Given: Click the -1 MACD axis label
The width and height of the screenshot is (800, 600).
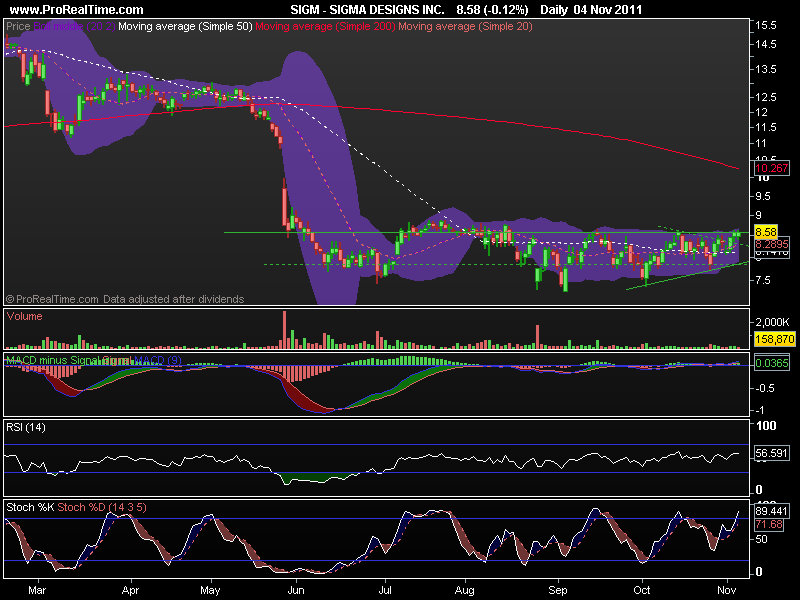Looking at the screenshot, I should (x=760, y=411).
